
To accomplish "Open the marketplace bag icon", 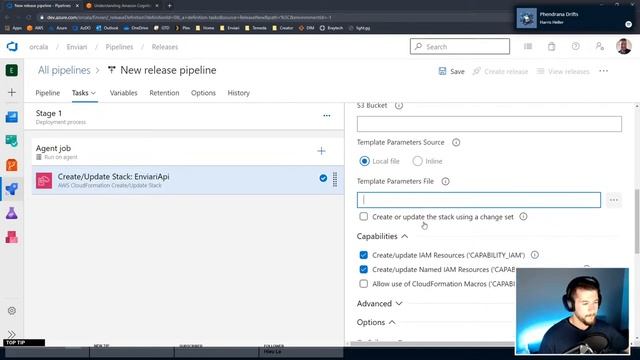I will (551, 47).
